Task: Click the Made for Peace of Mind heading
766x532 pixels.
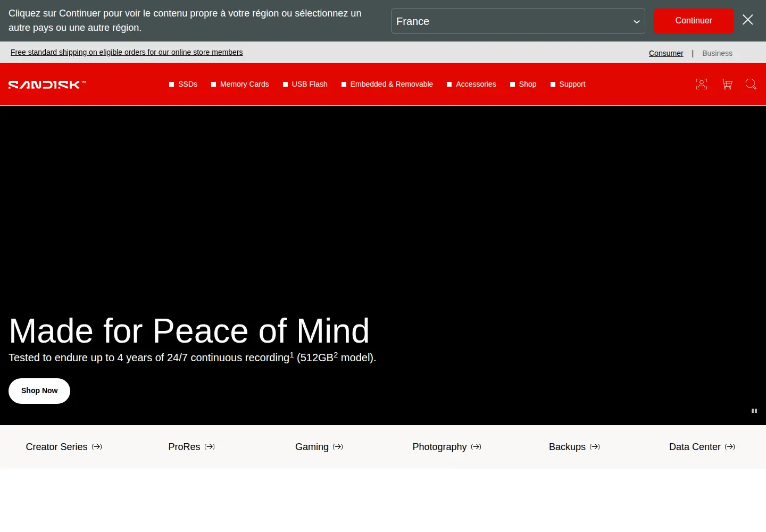Action: (x=189, y=331)
